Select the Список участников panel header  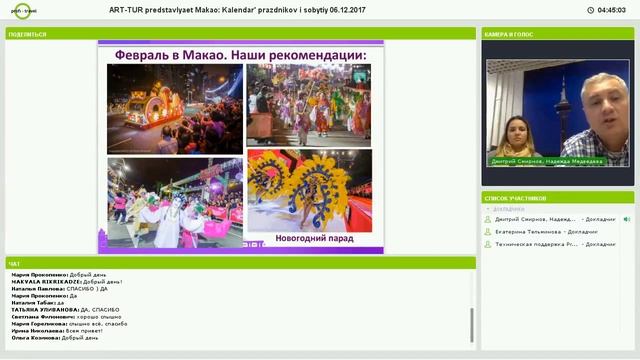[558, 198]
